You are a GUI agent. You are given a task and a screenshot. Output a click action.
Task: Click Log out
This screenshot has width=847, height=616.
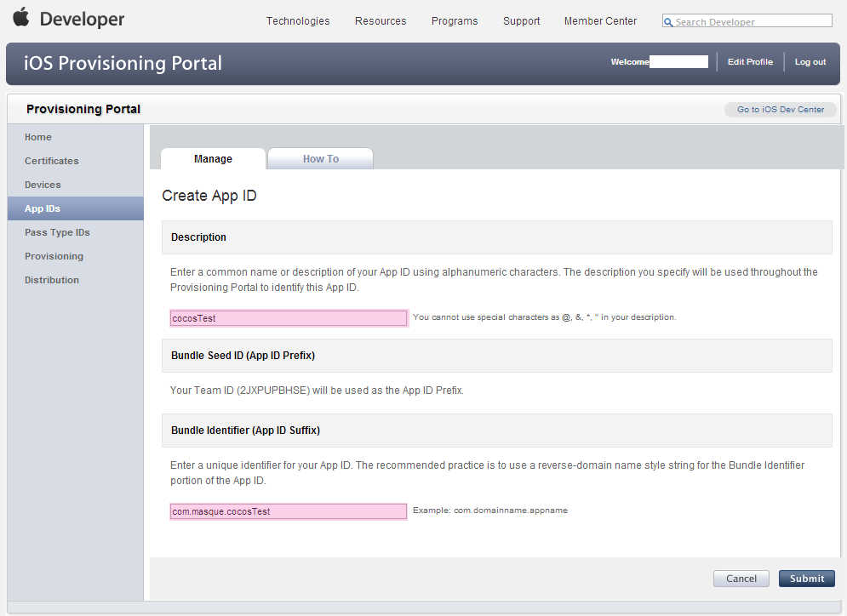tap(810, 61)
